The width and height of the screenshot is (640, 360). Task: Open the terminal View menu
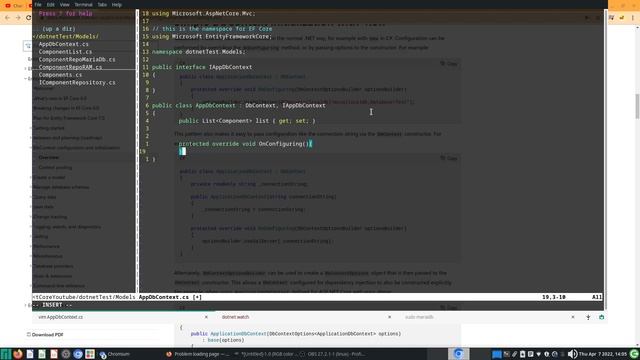[x=64, y=4]
